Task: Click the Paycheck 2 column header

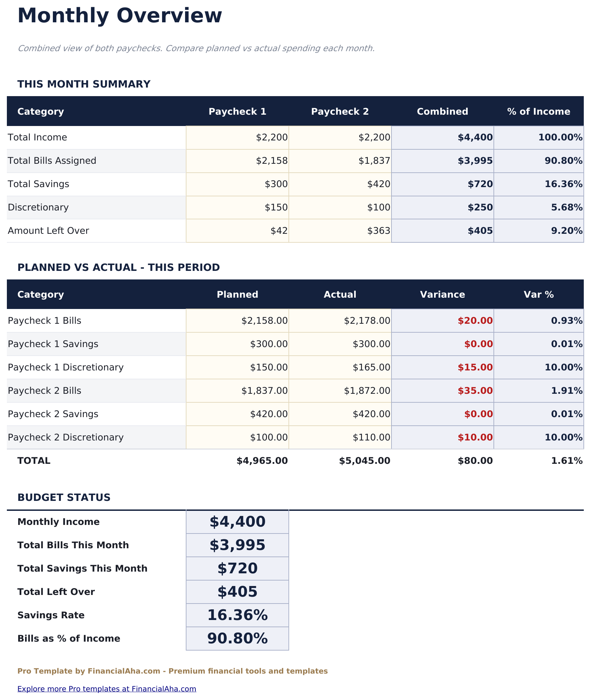Action: point(340,111)
